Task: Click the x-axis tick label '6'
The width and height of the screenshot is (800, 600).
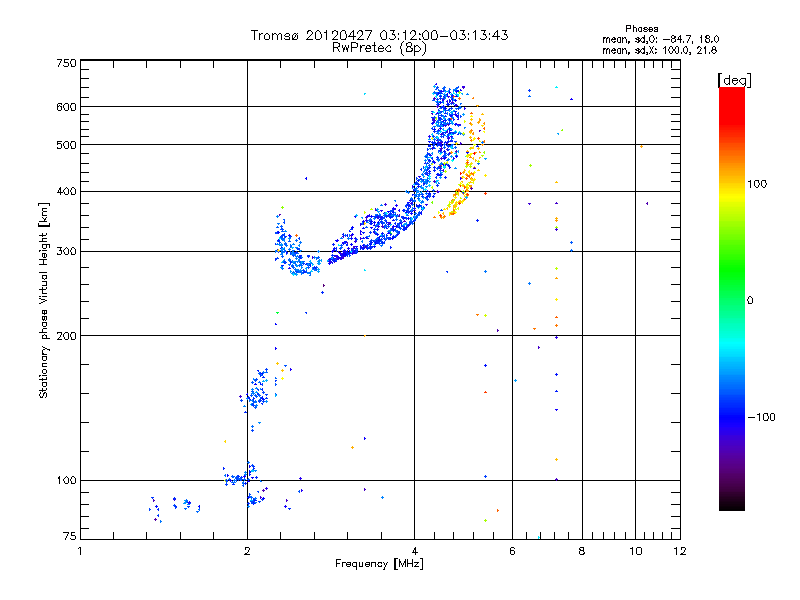Action: (x=512, y=551)
